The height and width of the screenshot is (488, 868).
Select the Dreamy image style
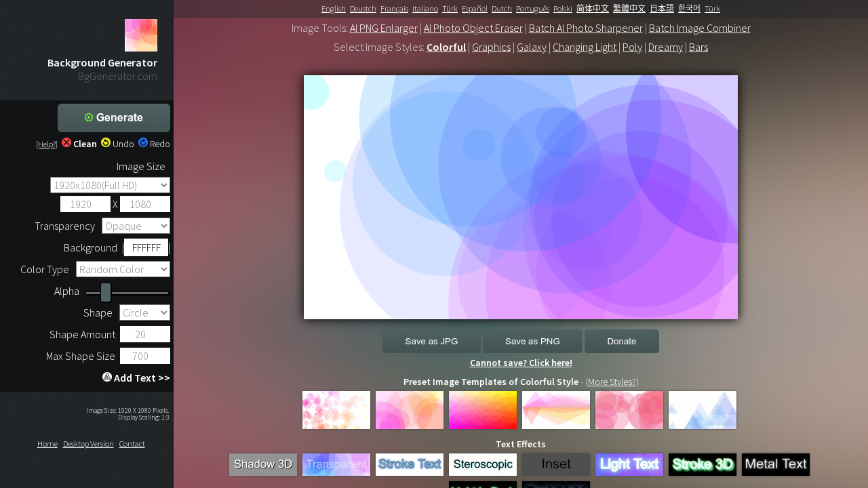665,47
